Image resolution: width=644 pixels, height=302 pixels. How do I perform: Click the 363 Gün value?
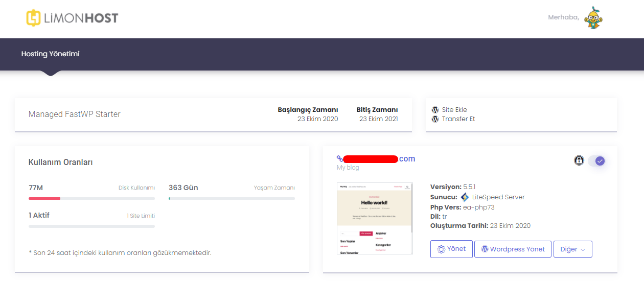click(183, 188)
